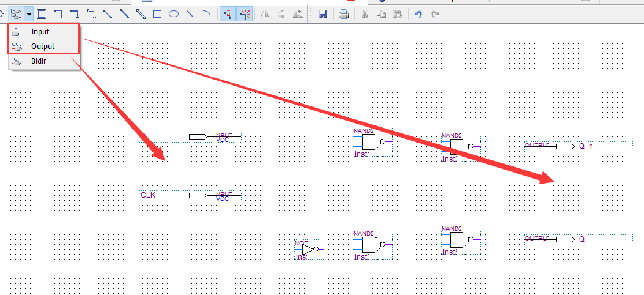This screenshot has height=295, width=644.
Task: Click the Rotate Left 90 icon
Action: (297, 14)
